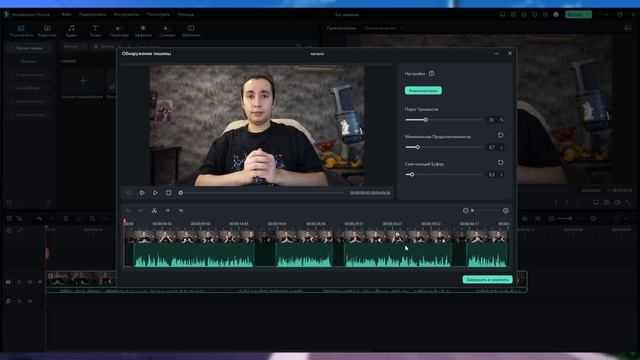Screen dimensions: 640x360
Task: Click the minimum duration slider handle
Action: pos(418,147)
